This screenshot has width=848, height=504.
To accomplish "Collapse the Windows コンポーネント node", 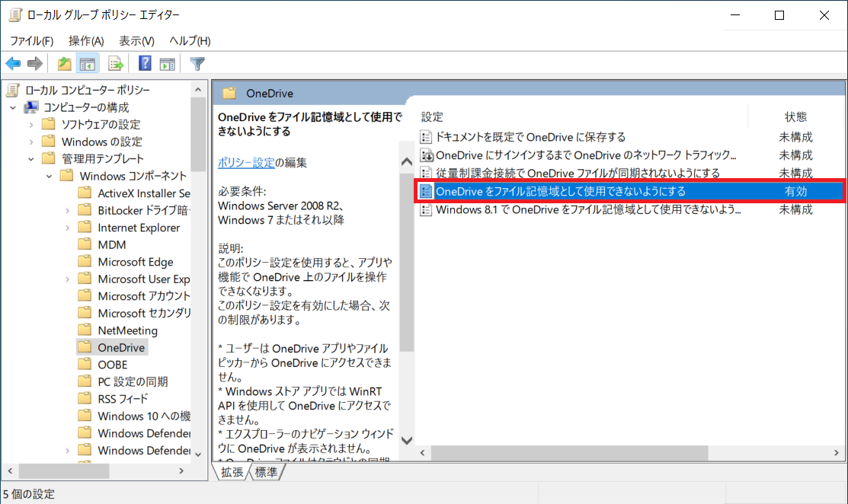I will click(x=50, y=177).
